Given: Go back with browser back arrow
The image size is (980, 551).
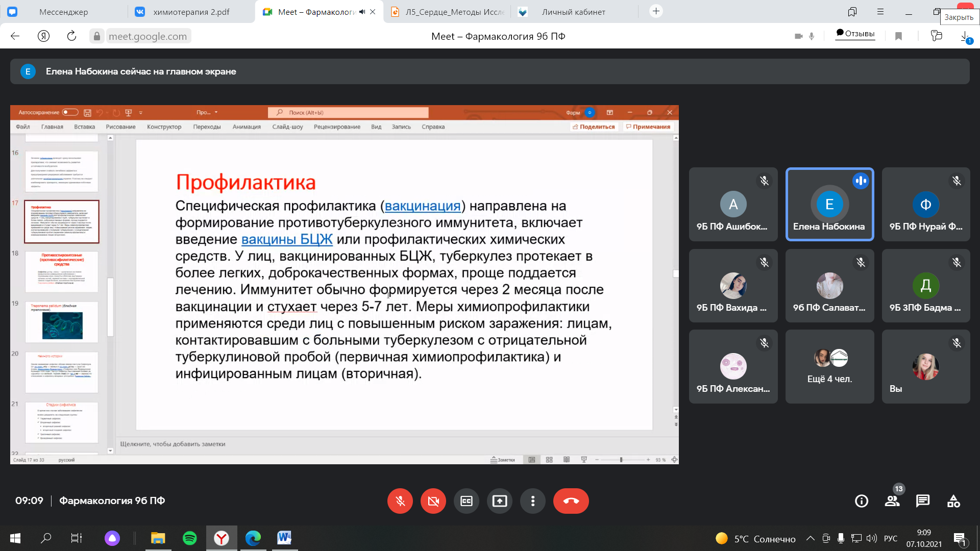Looking at the screenshot, I should (x=15, y=36).
